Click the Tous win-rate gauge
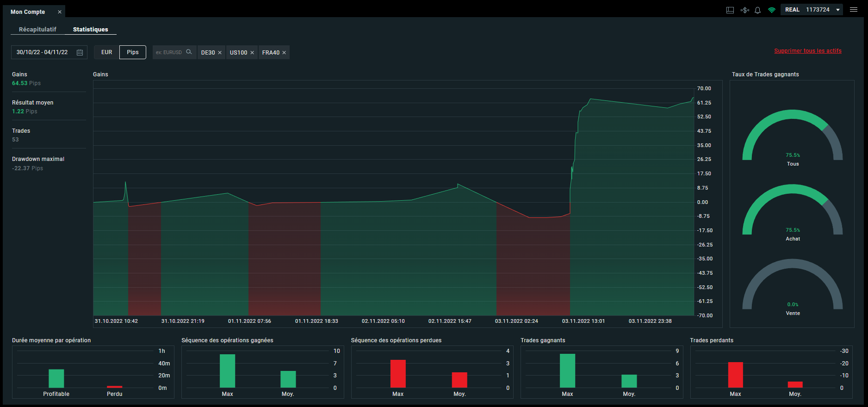The width and height of the screenshot is (868, 407). point(793,137)
